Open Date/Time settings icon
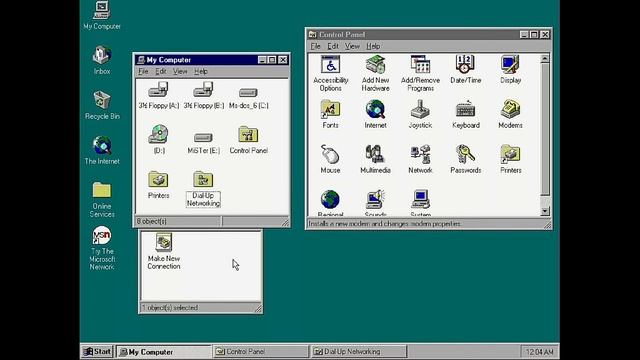This screenshot has width=640, height=360. 465,69
